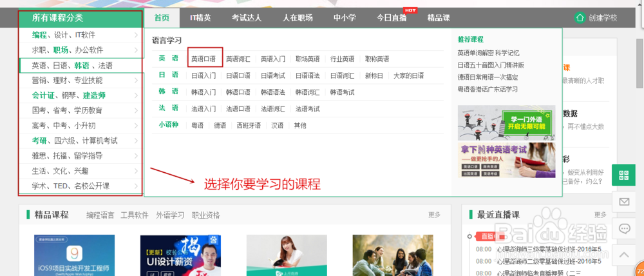Image resolution: width=644 pixels, height=276 pixels.
Task: Expand 考研、四六级、计算机考试 category arrow
Action: click(136, 141)
